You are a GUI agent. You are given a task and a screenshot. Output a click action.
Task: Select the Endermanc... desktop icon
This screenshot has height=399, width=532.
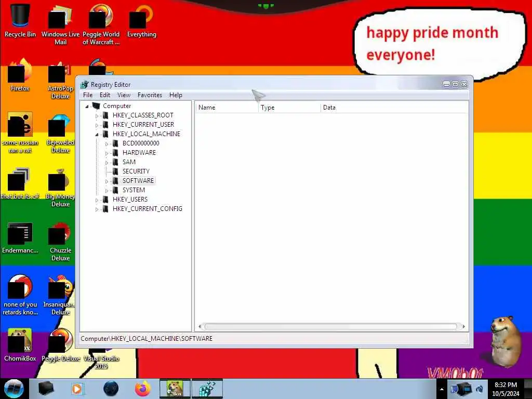point(20,237)
